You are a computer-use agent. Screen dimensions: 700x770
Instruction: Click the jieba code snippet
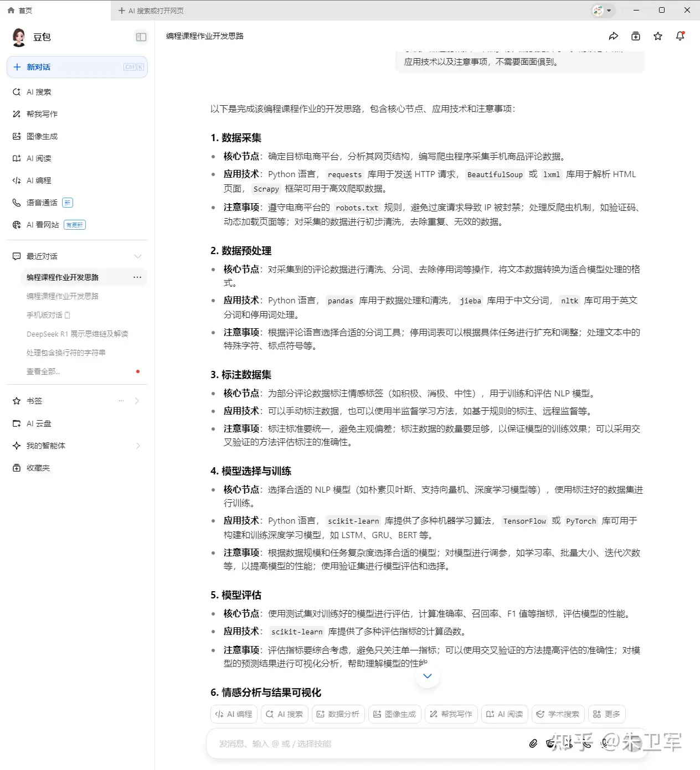pyautogui.click(x=470, y=301)
